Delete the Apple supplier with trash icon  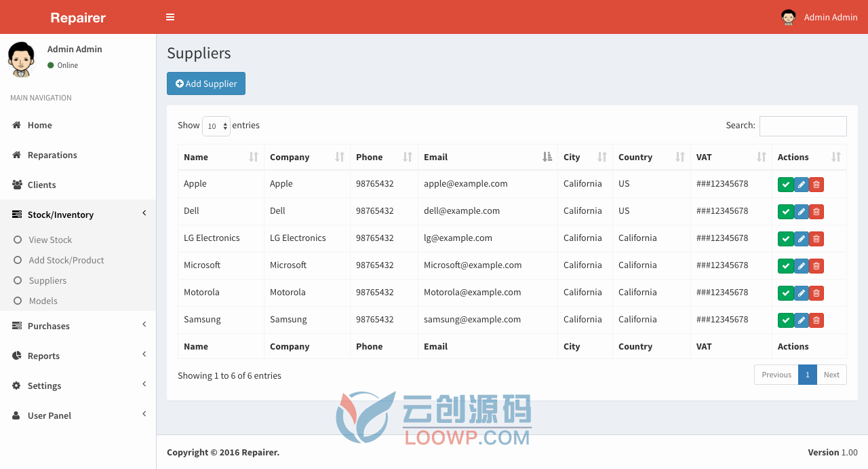point(816,185)
